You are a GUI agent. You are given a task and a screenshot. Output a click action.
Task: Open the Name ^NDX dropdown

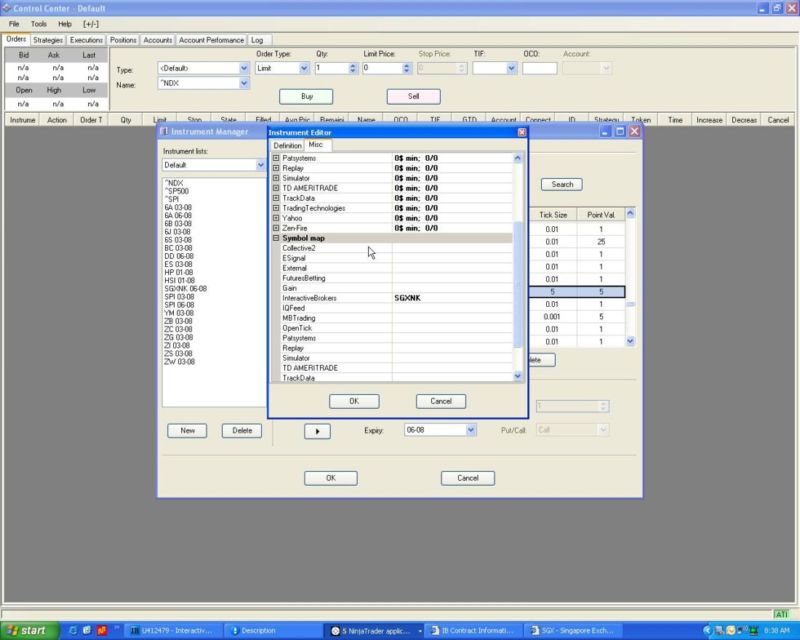243,83
